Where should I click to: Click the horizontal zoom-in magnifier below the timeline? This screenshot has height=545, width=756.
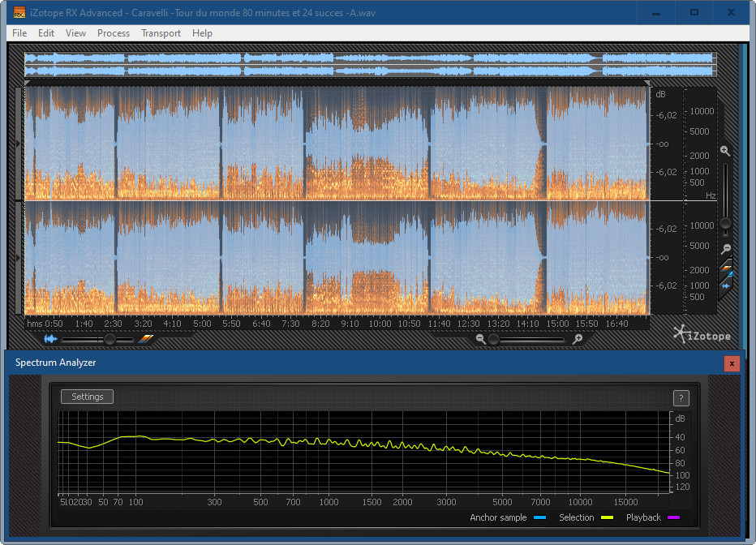[x=578, y=339]
